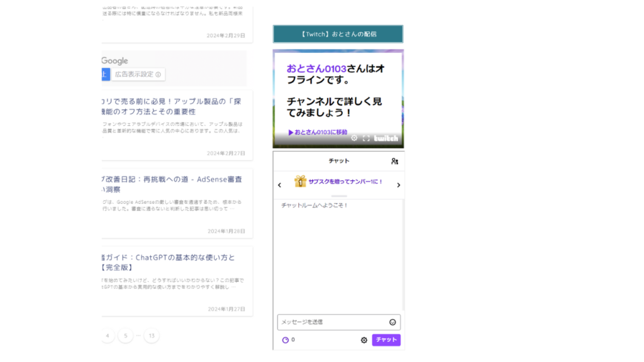The image size is (644, 362).
Task: Click the gift subscription icon
Action: click(300, 181)
